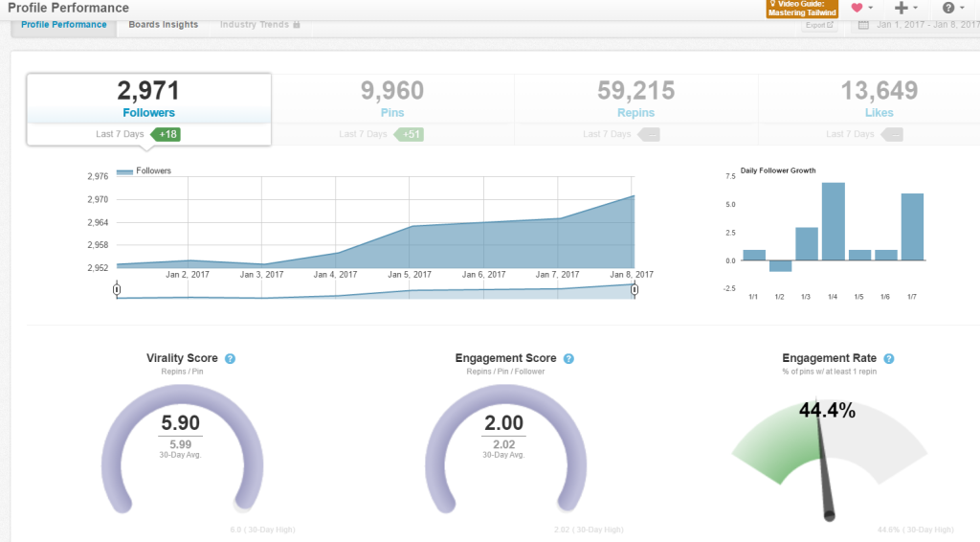Expand the help menu dropdown arrow
Image resolution: width=980 pixels, height=542 pixels.
pos(963,8)
